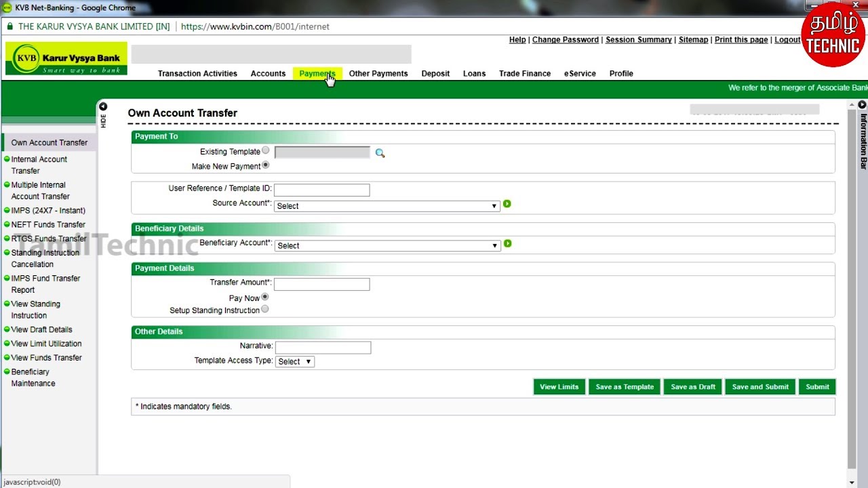
Task: Open IMPS Fund Transfer Report link
Action: pos(45,284)
